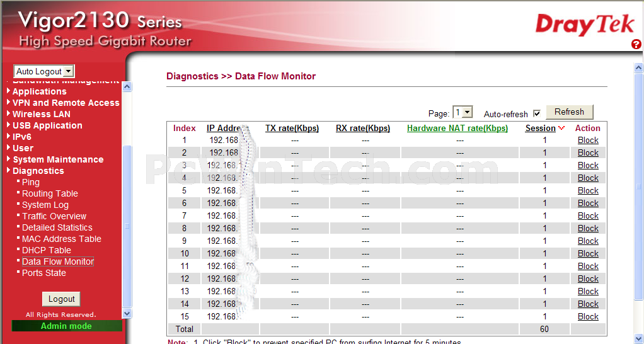Open the Routing Table page

(x=50, y=193)
